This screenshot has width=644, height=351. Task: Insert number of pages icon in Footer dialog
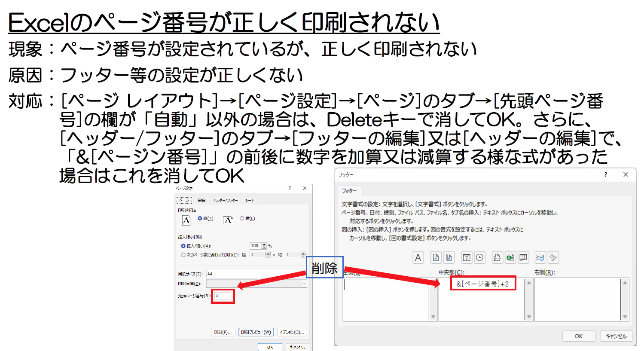coord(449,257)
